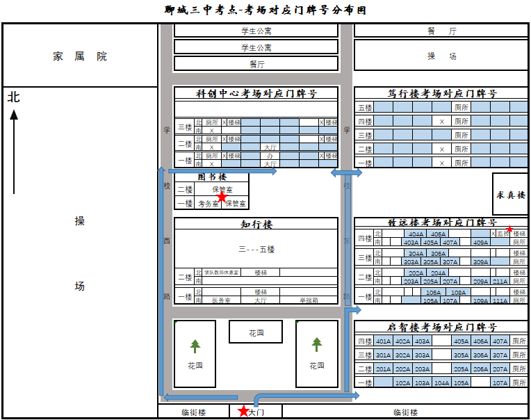Click room 104A on 启智楼 first floor
This screenshot has width=531, height=420.
click(x=441, y=382)
